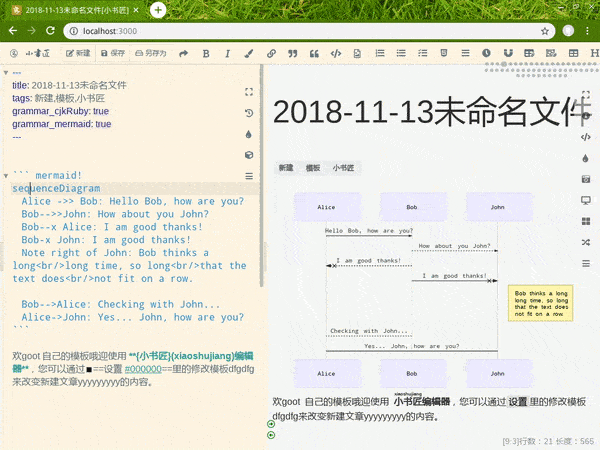Viewport: 600px width, 450px height.
Task: Click the table-edit icon after the magnet
Action: (x=529, y=53)
